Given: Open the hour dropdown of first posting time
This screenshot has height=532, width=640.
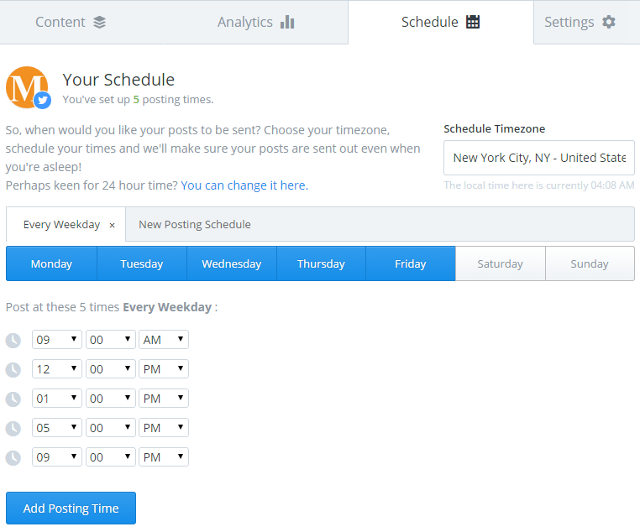Looking at the screenshot, I should (x=56, y=340).
